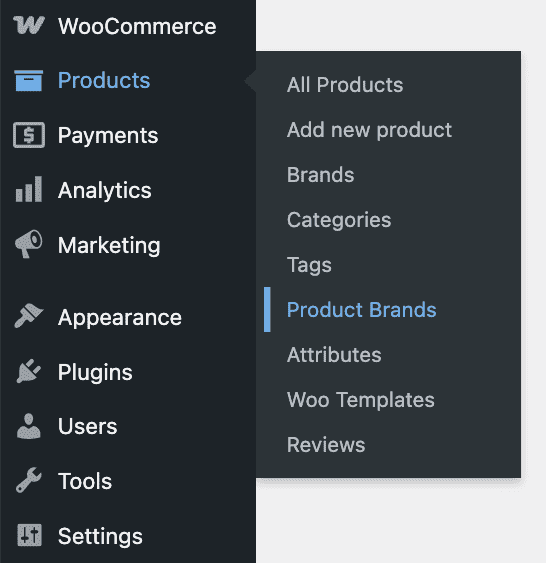Image resolution: width=546 pixels, height=563 pixels.
Task: Click the Tools wrench icon
Action: point(29,480)
